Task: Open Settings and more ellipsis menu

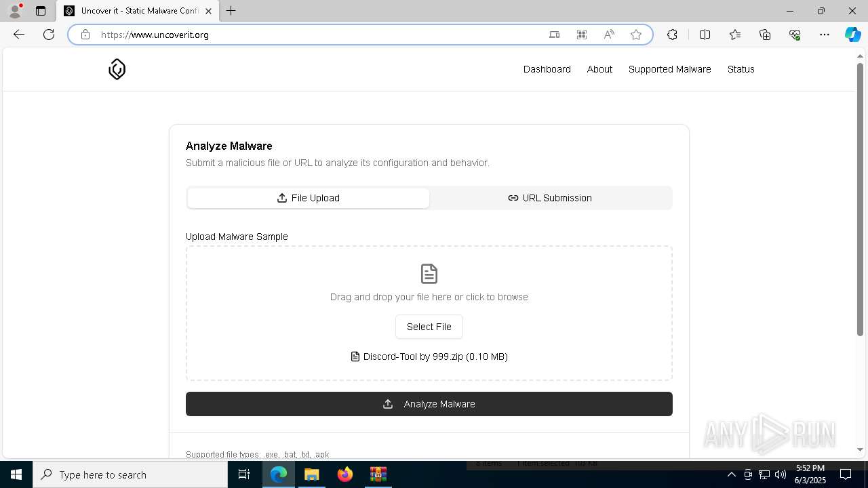Action: click(x=825, y=35)
